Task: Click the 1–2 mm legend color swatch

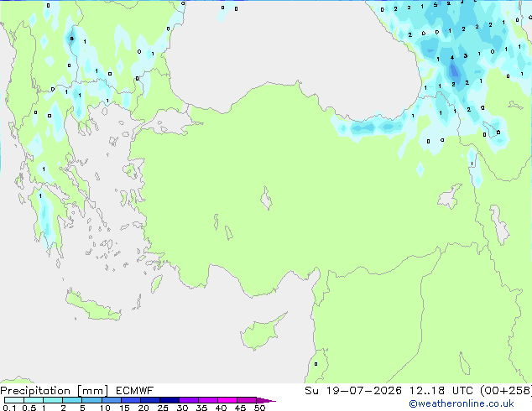Action: 53,400
